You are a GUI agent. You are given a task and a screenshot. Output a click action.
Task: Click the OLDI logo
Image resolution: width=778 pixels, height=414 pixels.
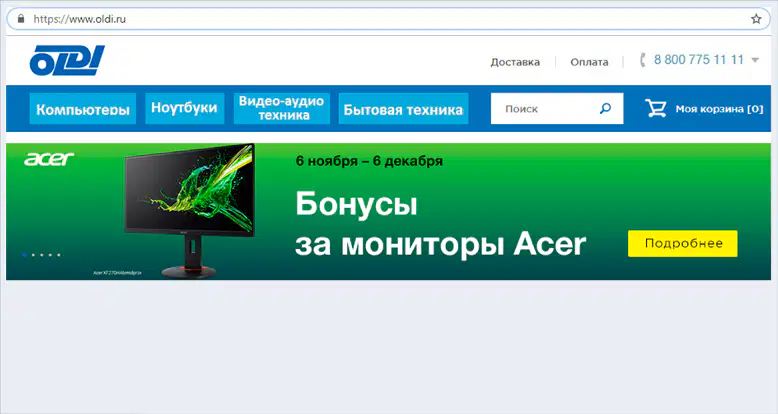pos(67,61)
